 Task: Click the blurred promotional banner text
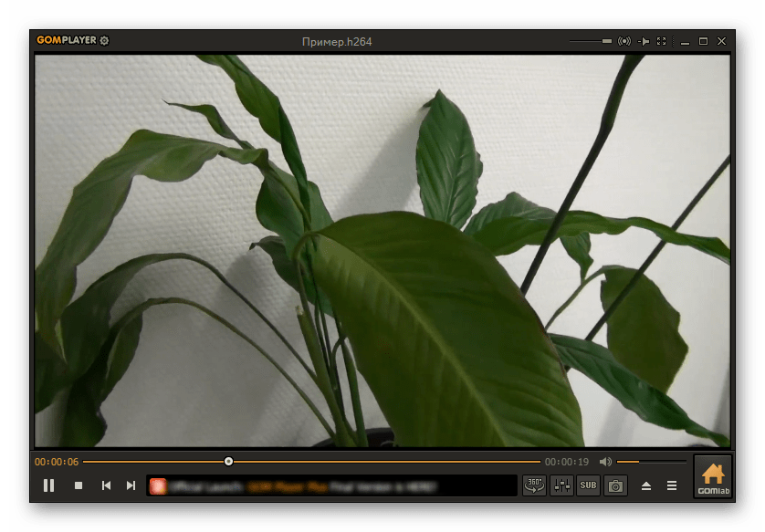pos(330,485)
